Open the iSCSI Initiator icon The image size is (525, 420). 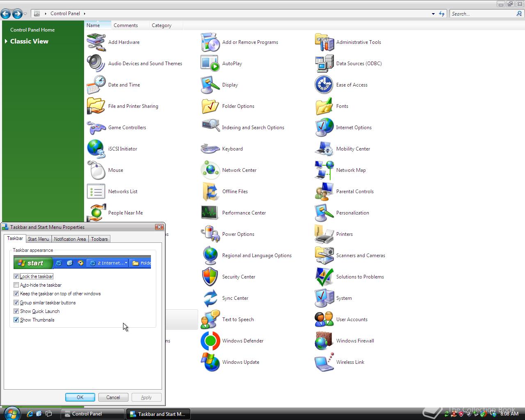96,149
